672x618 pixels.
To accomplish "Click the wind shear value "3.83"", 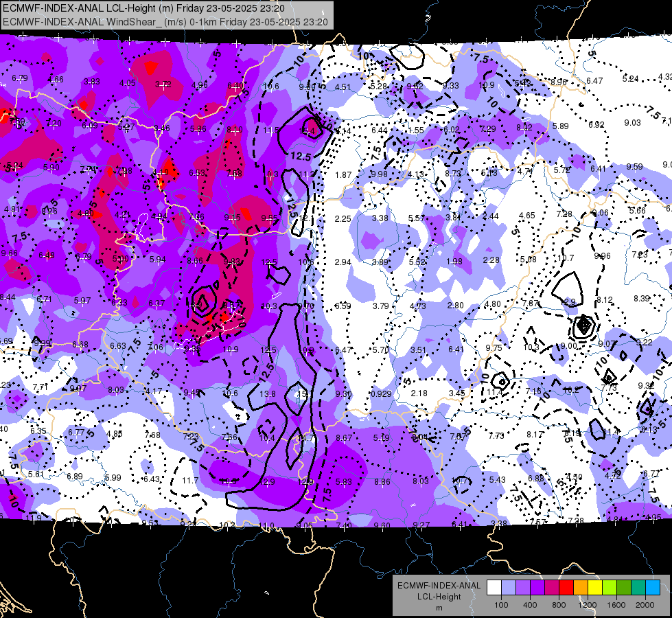I will 92,82.
